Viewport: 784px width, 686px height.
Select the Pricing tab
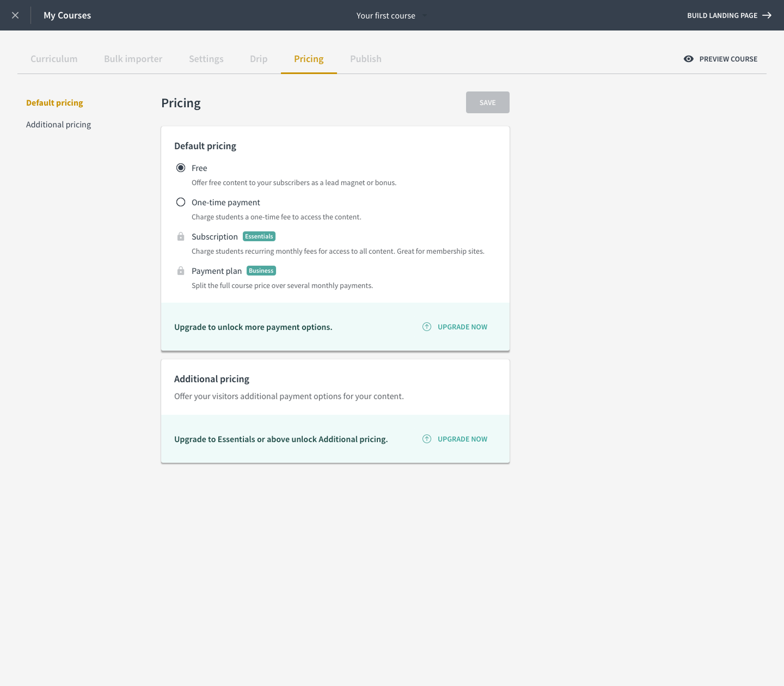click(x=309, y=59)
